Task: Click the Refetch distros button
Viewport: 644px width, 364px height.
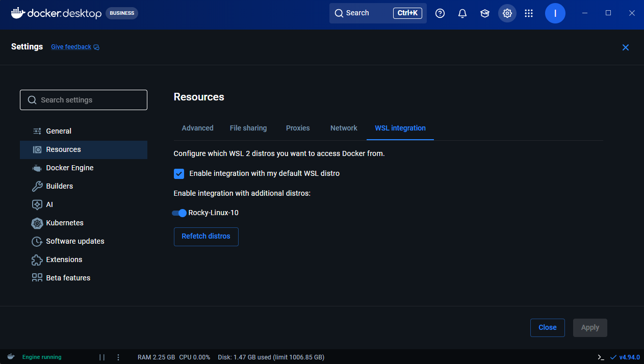Action: [x=206, y=237]
